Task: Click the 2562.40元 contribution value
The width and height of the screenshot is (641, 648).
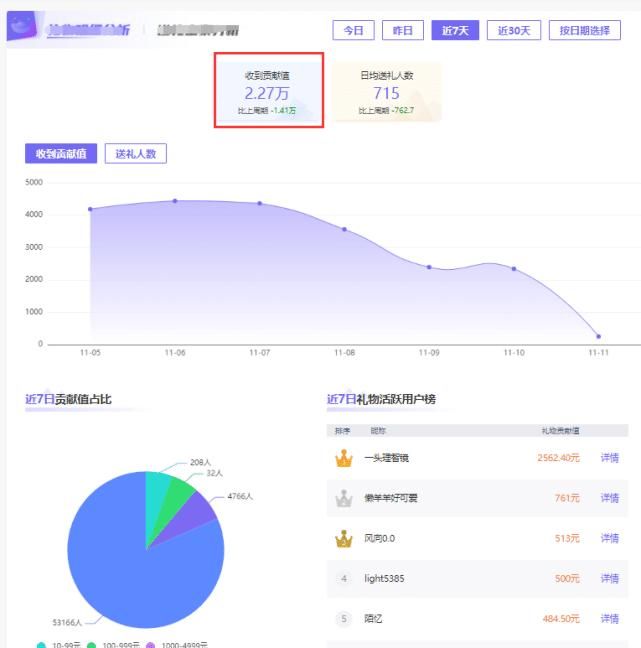Action: (x=558, y=458)
